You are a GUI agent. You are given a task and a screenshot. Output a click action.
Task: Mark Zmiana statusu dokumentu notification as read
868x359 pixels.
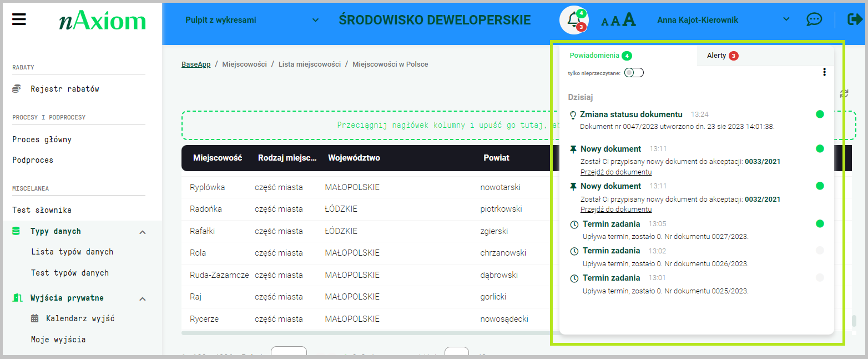tap(820, 114)
